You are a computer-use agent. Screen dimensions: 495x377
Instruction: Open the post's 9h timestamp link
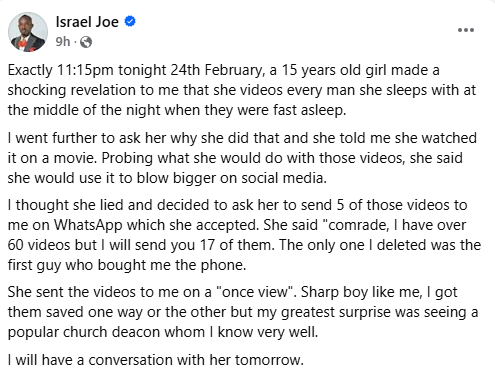pos(63,42)
